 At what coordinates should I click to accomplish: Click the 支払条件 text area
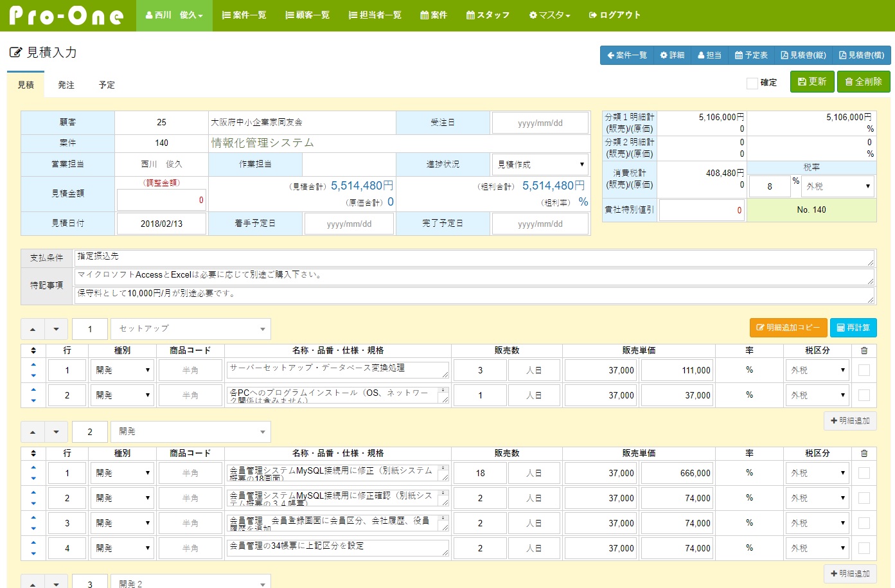tap(474, 258)
